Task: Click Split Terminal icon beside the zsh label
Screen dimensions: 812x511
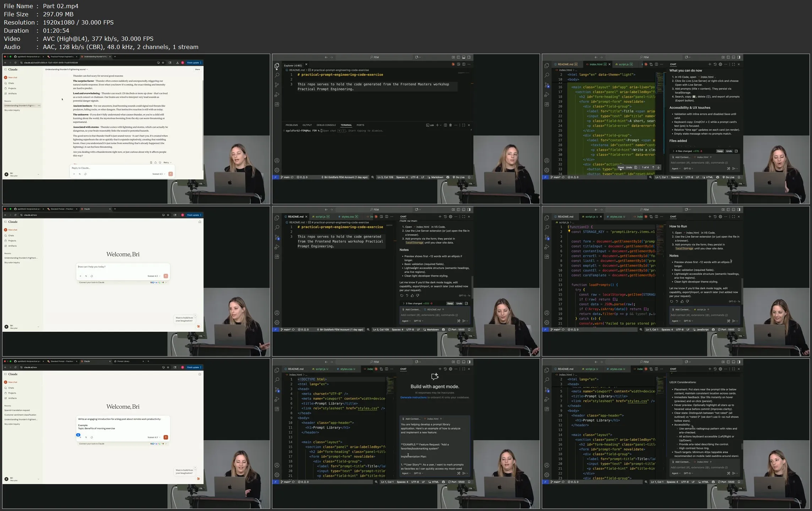Action: click(445, 125)
